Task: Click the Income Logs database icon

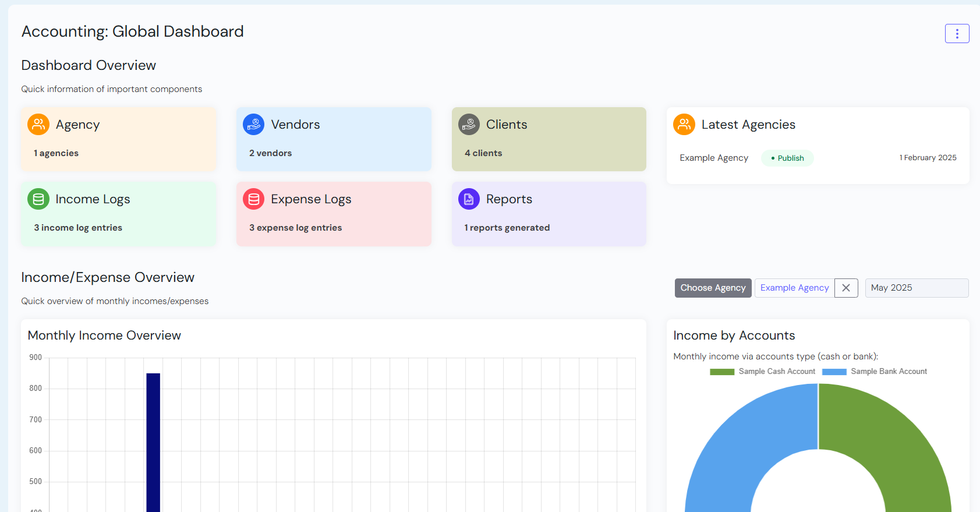Action: tap(38, 199)
